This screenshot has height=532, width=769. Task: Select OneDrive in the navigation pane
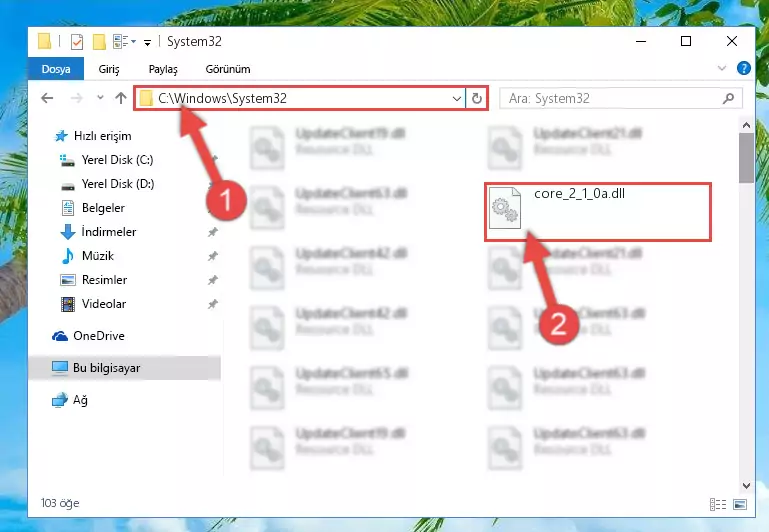[x=99, y=336]
